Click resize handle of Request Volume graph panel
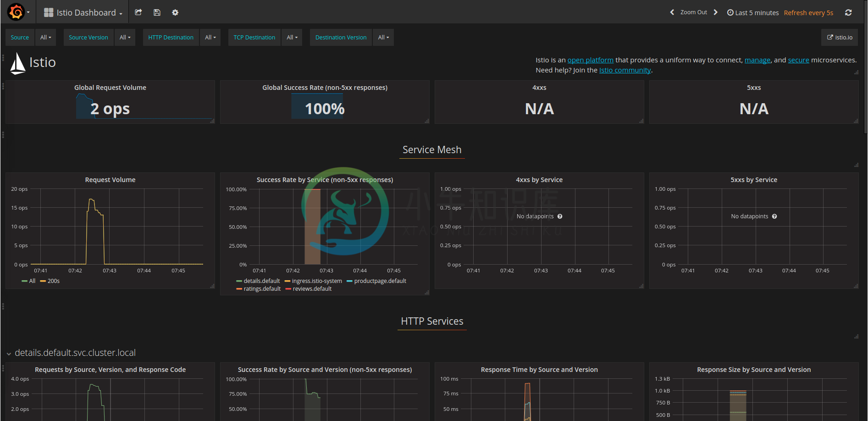The height and width of the screenshot is (421, 868). point(212,286)
